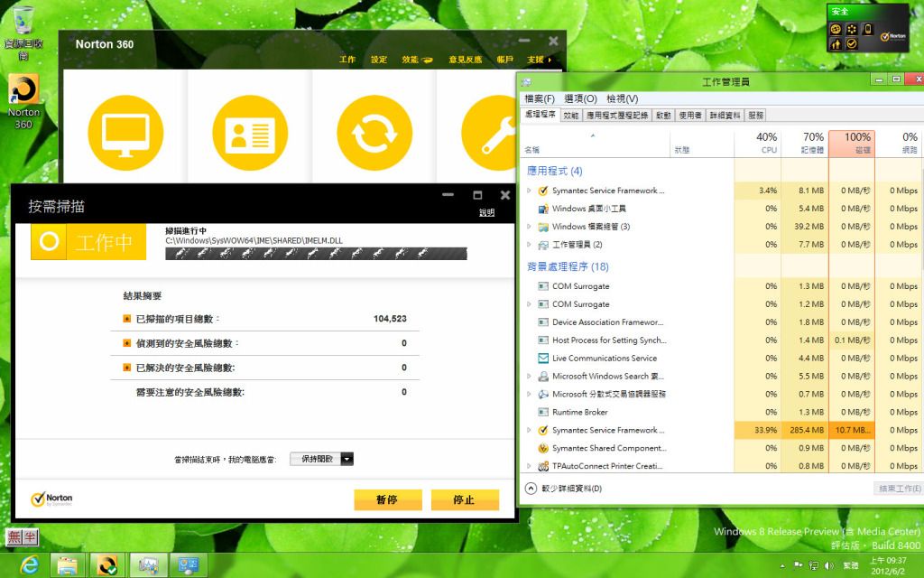Open the identity card icon in Norton 360
924x578 pixels.
(x=250, y=133)
